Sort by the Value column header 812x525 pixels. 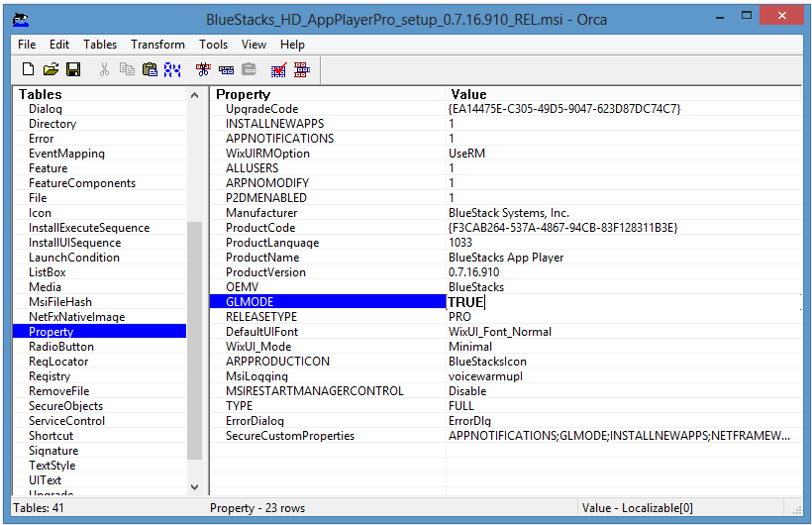[624, 94]
